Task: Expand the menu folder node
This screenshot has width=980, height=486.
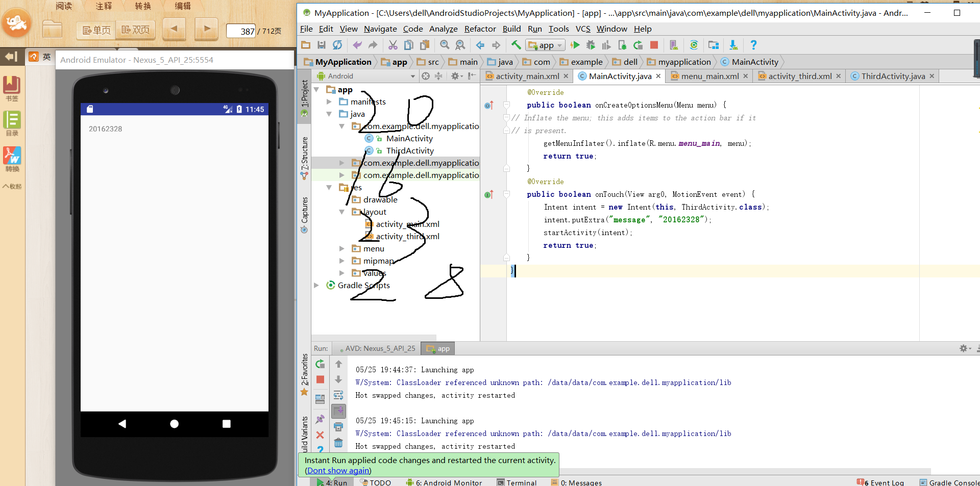Action: coord(342,249)
